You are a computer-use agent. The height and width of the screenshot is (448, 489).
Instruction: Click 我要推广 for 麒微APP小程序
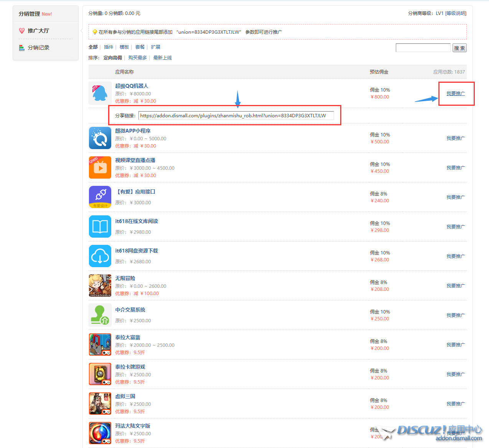click(455, 138)
